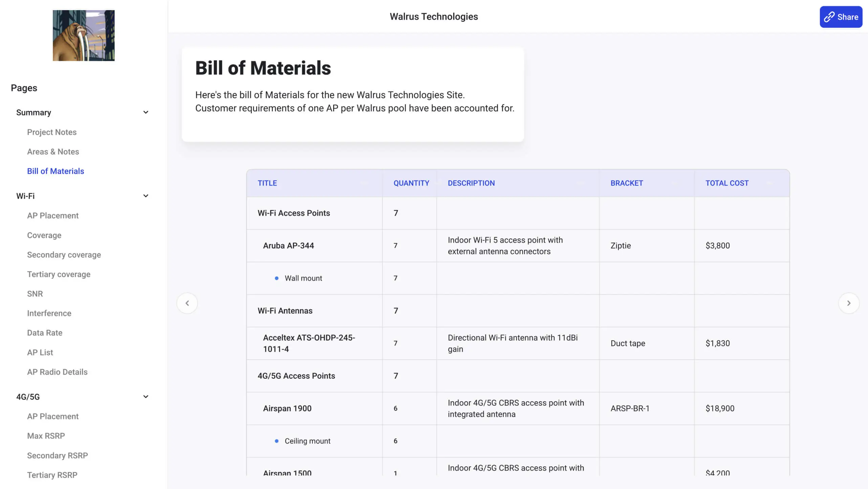Viewport: 868px width, 489px height.
Task: Select 4G/5G Access Points row title
Action: click(x=296, y=376)
